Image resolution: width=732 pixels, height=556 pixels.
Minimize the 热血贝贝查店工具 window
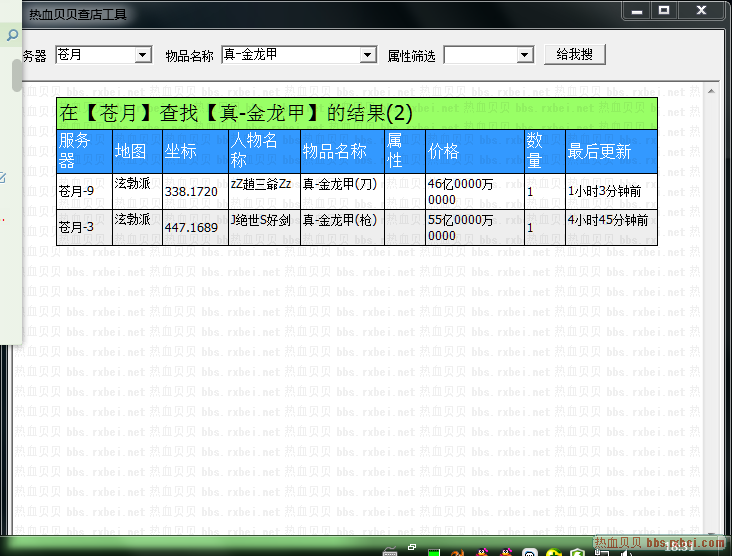coord(637,10)
